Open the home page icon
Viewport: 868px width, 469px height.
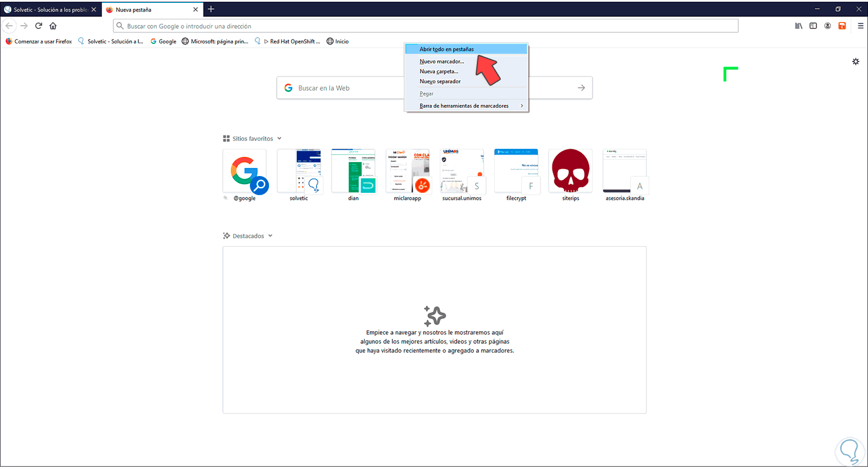(53, 25)
